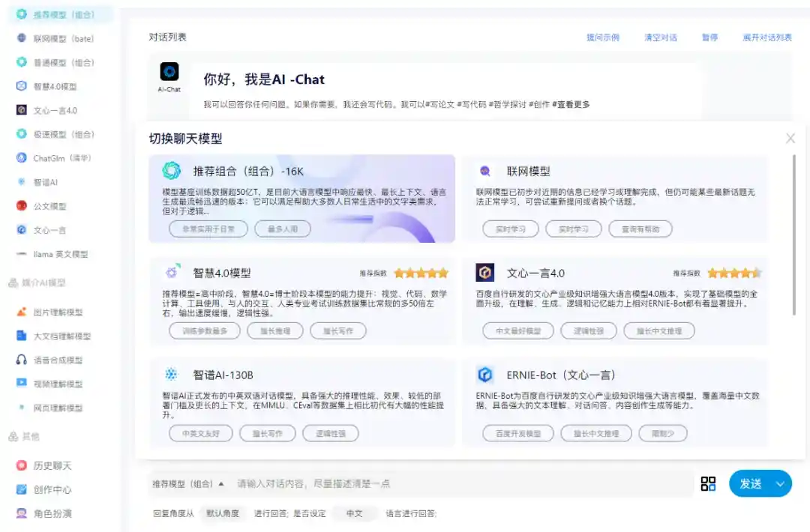Click the 智慧4.0模型 card icon
Image resolution: width=810 pixels, height=532 pixels.
coord(172,272)
